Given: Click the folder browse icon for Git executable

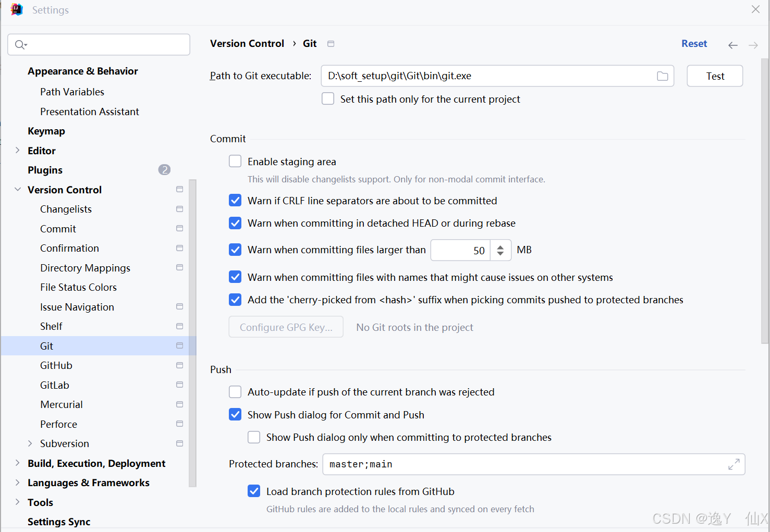Looking at the screenshot, I should click(662, 76).
